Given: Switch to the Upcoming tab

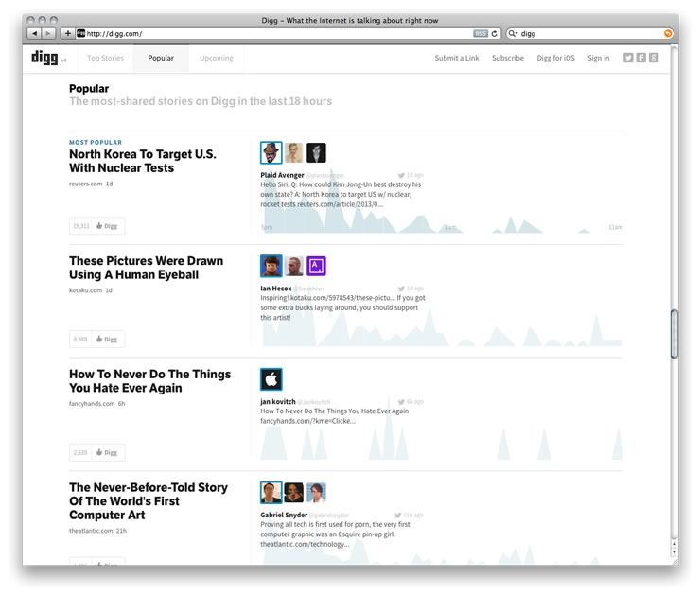Looking at the screenshot, I should (216, 58).
